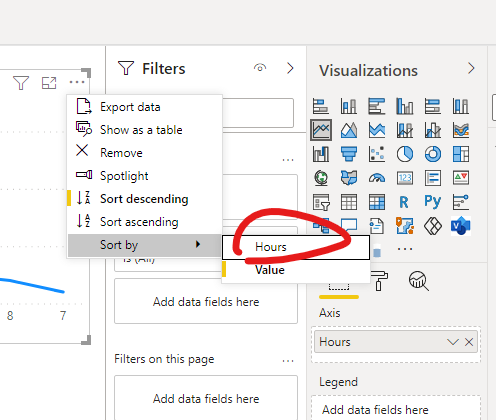
Task: Select the clustered bar chart visual
Action: coord(377,106)
